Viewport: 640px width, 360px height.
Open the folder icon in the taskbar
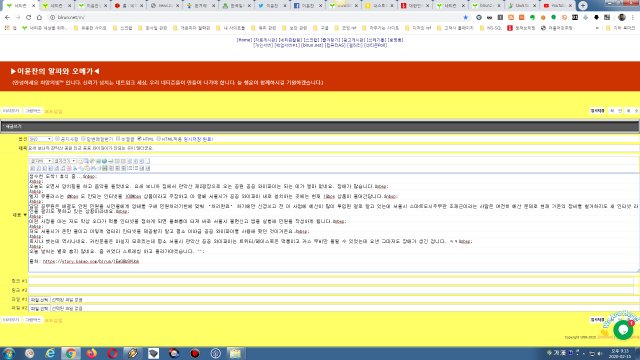236,353
